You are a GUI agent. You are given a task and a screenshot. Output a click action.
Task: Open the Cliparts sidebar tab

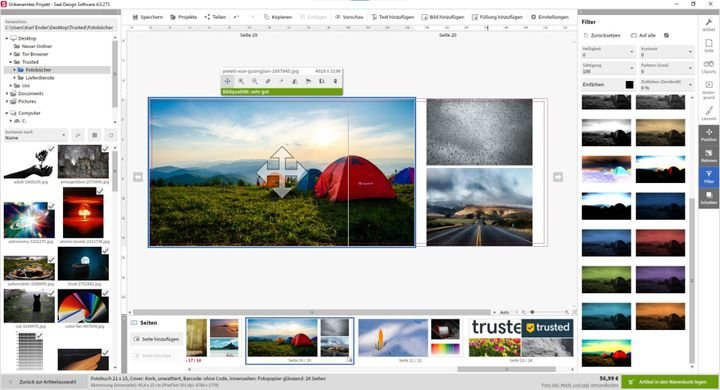[x=709, y=67]
